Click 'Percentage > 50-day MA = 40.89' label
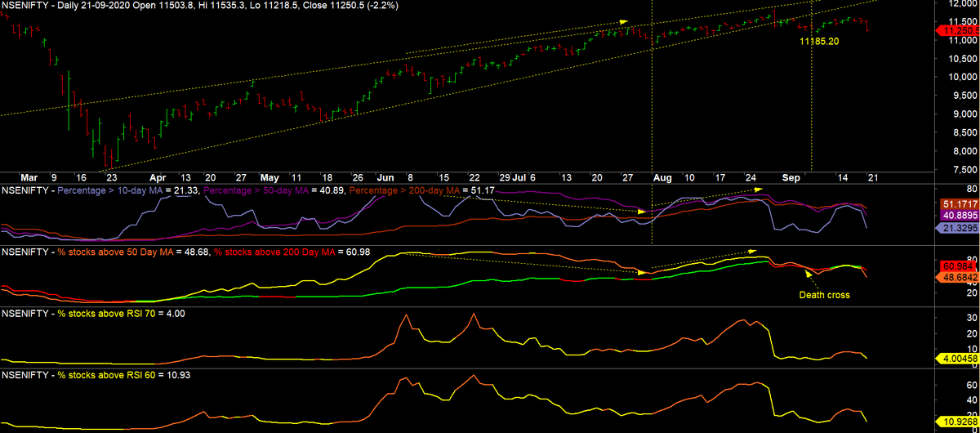980x433 pixels. [x=274, y=190]
